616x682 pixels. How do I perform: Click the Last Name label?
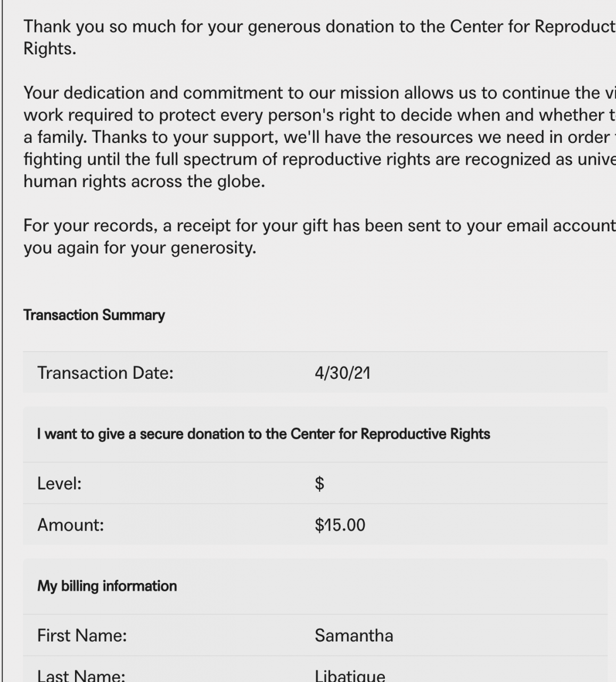pyautogui.click(x=81, y=676)
